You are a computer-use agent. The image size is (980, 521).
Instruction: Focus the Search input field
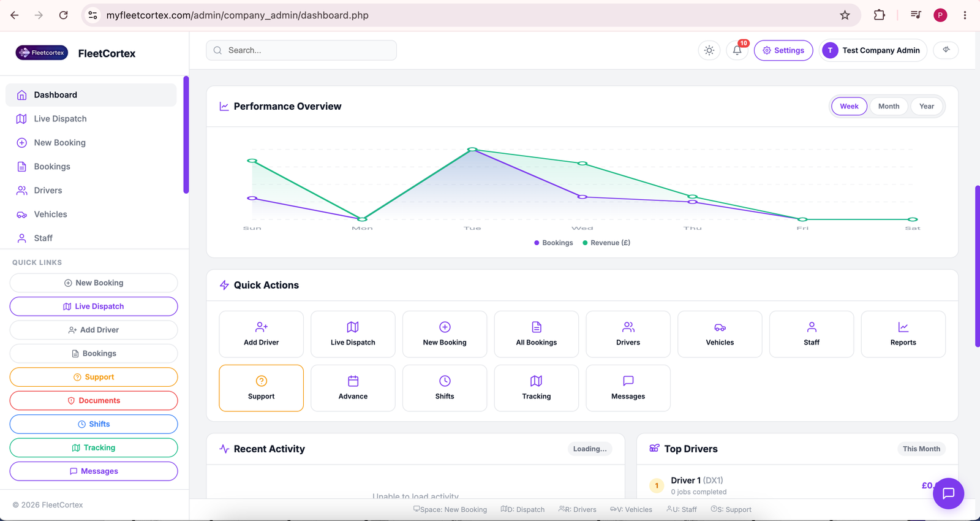(x=301, y=50)
